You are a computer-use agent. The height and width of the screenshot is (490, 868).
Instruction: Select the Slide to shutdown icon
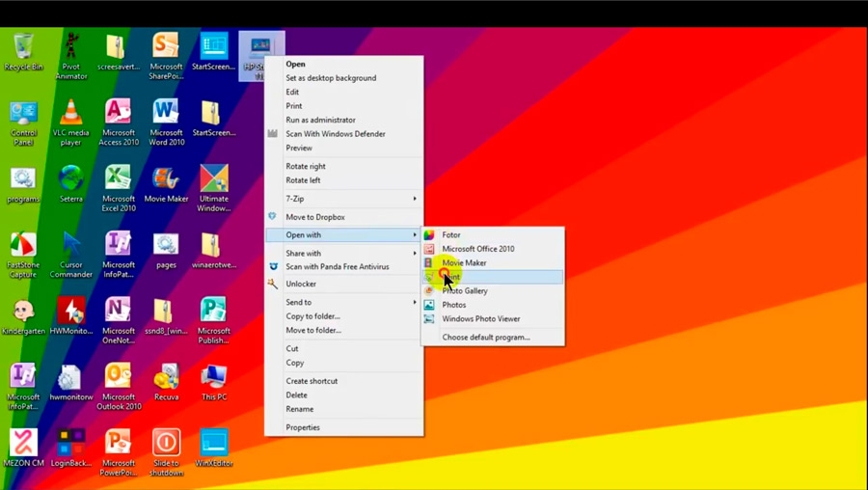point(166,453)
